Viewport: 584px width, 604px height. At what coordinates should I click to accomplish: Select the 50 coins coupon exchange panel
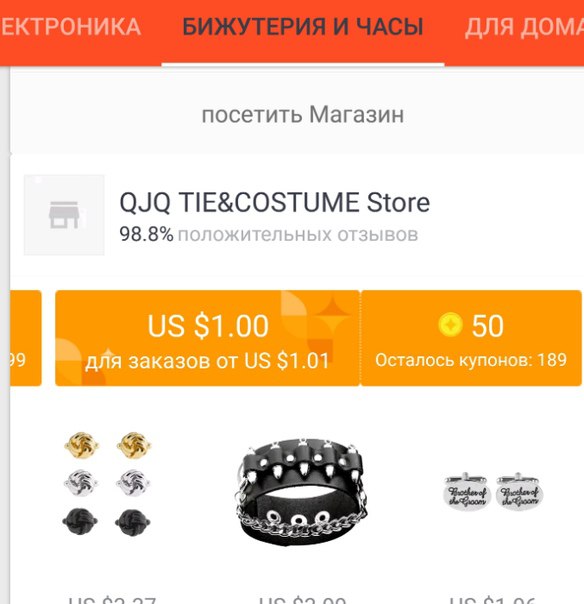point(471,338)
